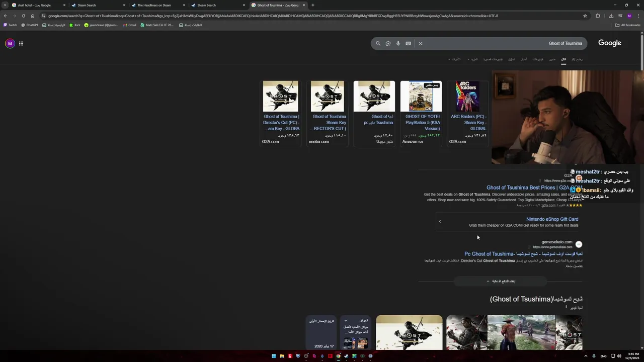The width and height of the screenshot is (644, 362).
Task: Start voice search with microphone icon
Action: 398,43
